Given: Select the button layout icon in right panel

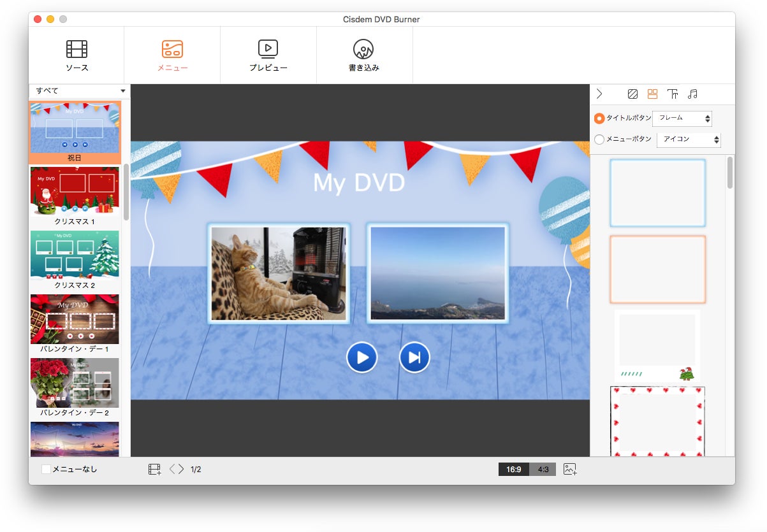Looking at the screenshot, I should pos(652,94).
